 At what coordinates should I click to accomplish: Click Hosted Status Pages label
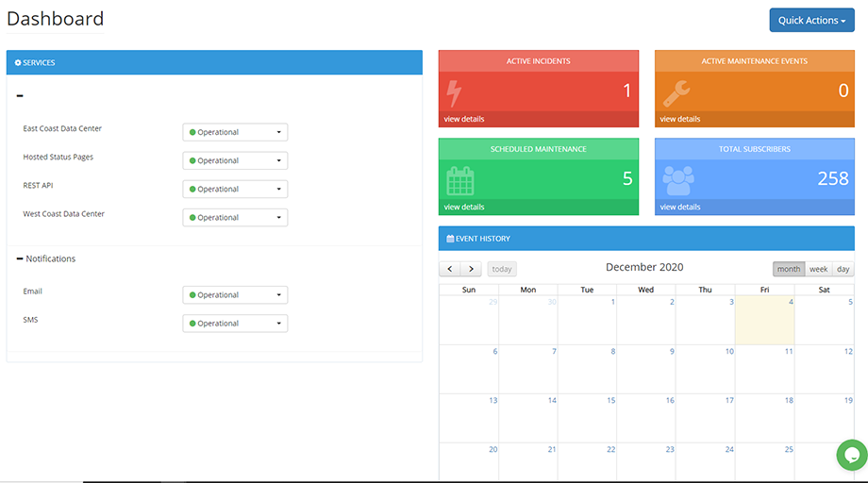pyautogui.click(x=58, y=158)
